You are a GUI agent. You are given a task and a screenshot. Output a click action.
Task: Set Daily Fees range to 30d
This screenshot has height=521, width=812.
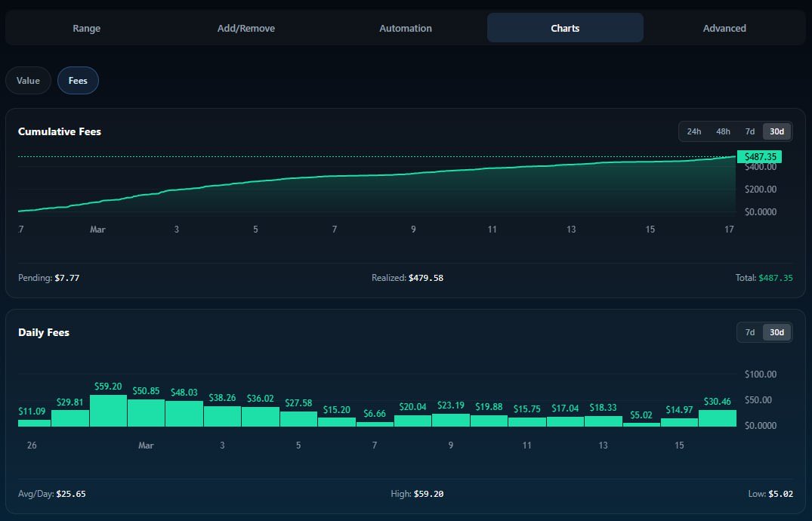click(x=776, y=332)
